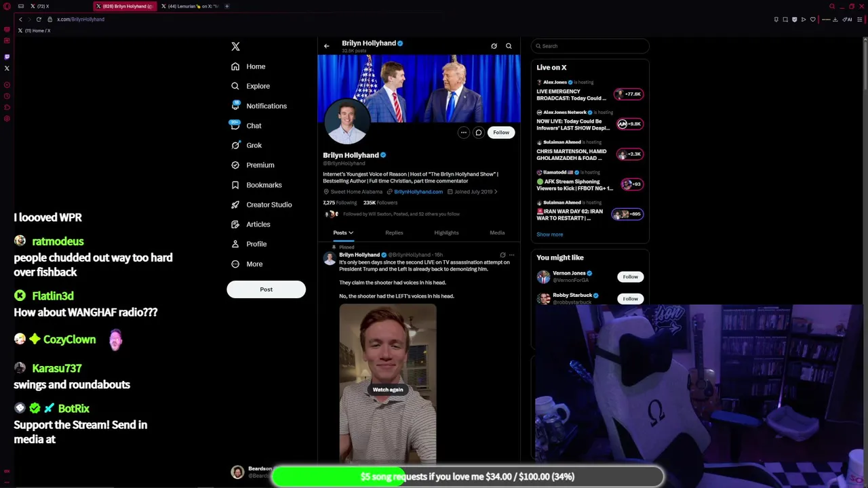This screenshot has width=868, height=488.
Task: Open Alex Jones Network NOW LIVE broadcast
Action: click(573, 125)
